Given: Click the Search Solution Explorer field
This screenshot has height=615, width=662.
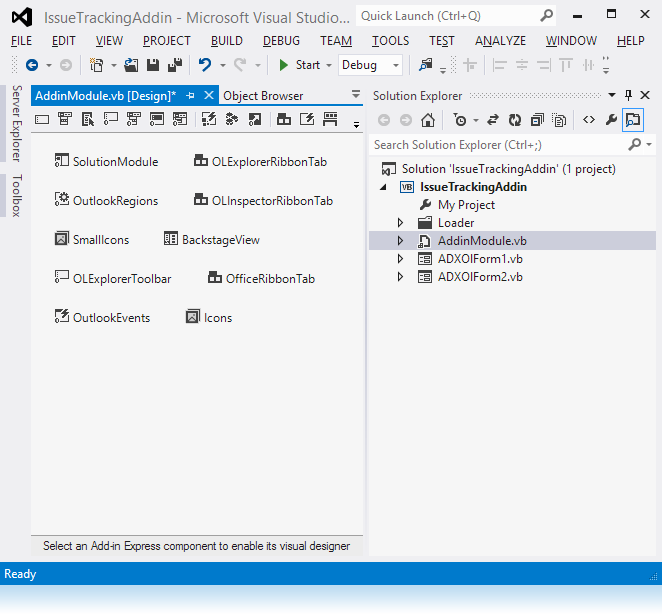Looking at the screenshot, I should pos(498,145).
